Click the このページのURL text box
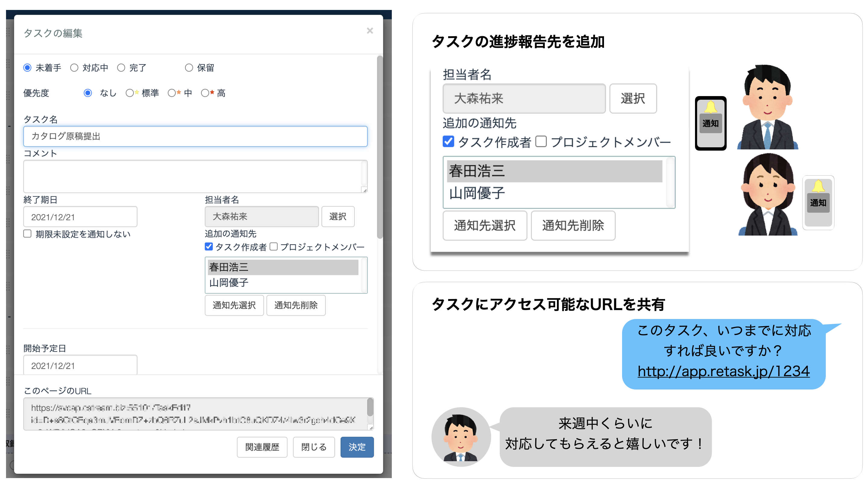Screen dimensions: 868x488 [x=195, y=414]
